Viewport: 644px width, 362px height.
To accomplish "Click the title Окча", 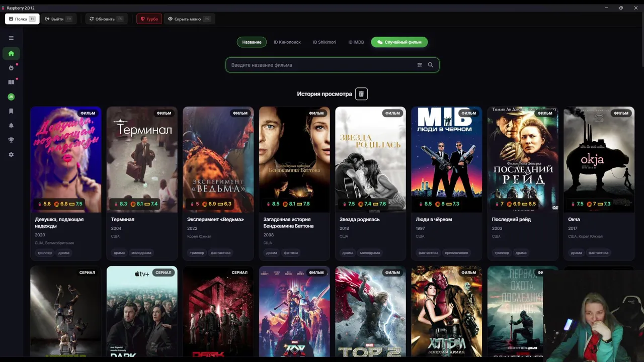I will coord(574,220).
